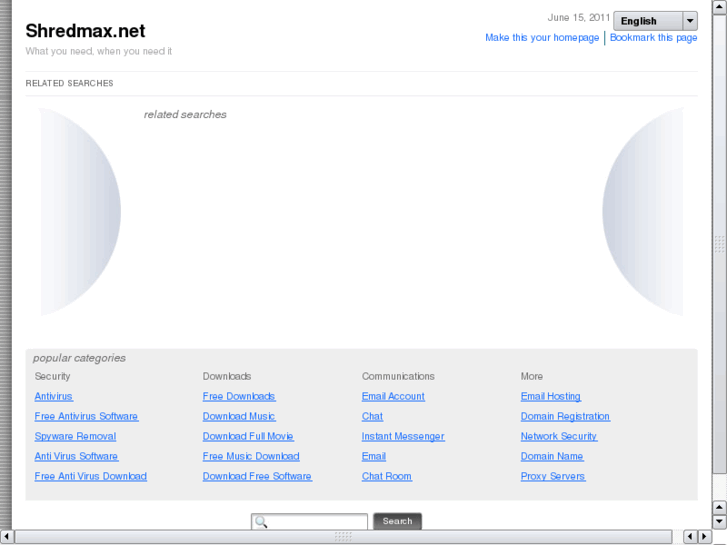727x545 pixels.
Task: Open Download Full Movie link
Action: tap(248, 436)
